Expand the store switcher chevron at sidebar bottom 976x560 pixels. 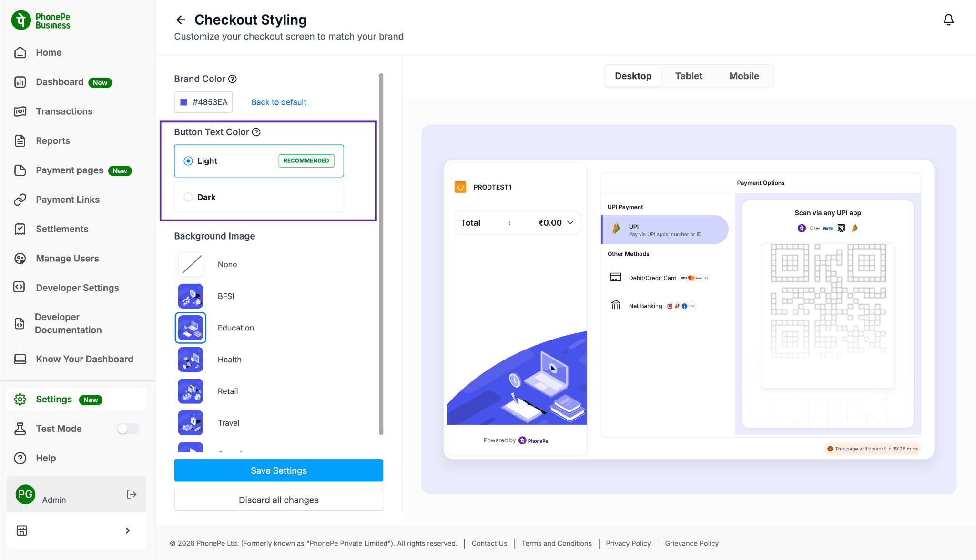127,530
